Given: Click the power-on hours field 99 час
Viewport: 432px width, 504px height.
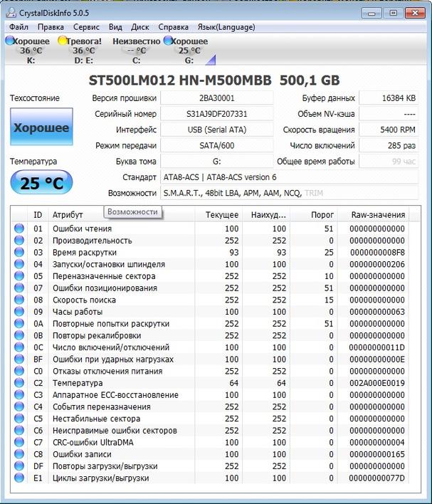Looking at the screenshot, I should click(389, 161).
